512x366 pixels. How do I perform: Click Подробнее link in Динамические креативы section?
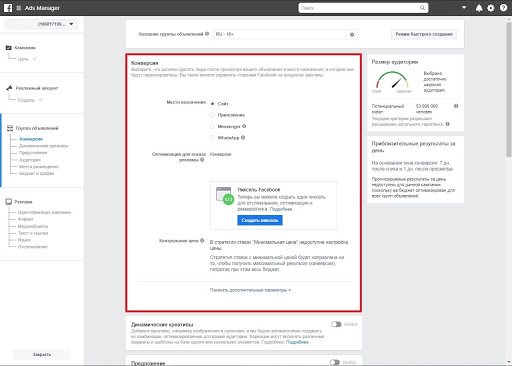297,342
